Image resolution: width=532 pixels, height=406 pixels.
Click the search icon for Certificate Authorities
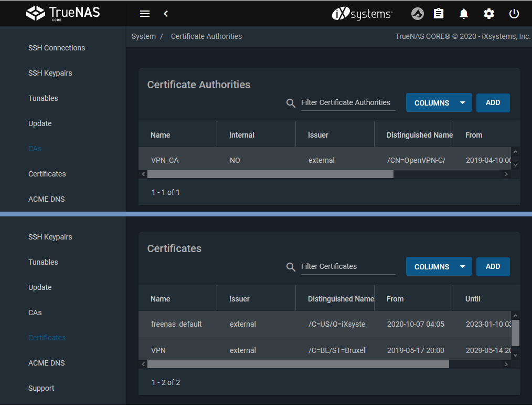(x=291, y=103)
